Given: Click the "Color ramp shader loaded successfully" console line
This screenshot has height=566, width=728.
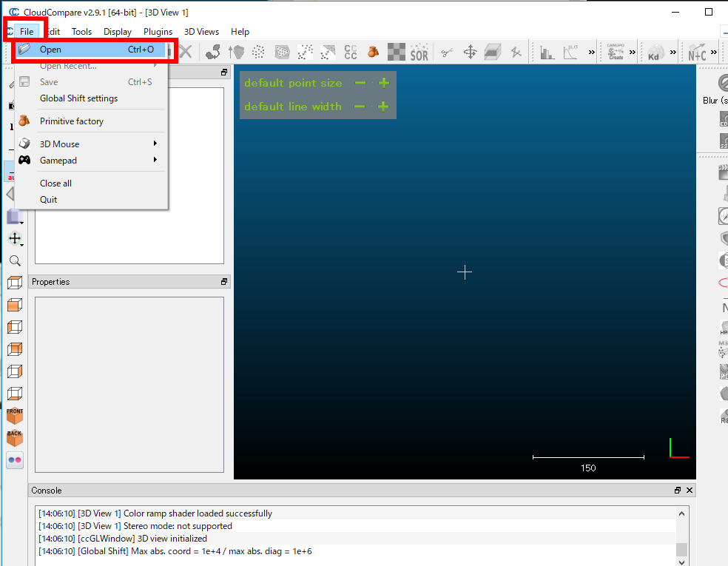Looking at the screenshot, I should tap(155, 513).
